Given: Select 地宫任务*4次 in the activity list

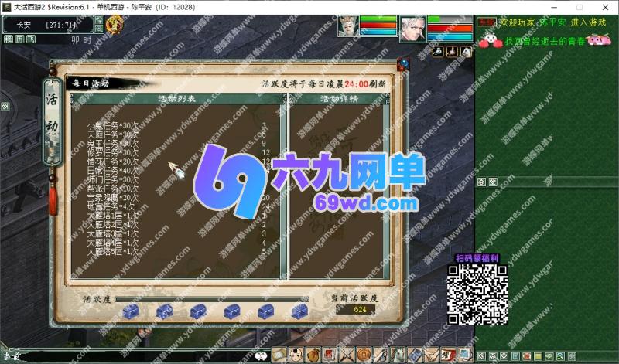Looking at the screenshot, I should 111,206.
